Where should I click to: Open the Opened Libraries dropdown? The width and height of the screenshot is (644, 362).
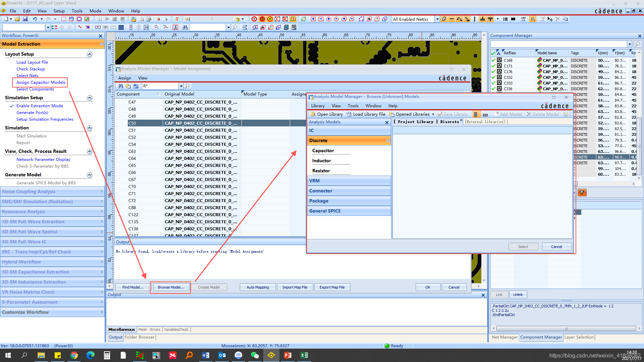433,114
